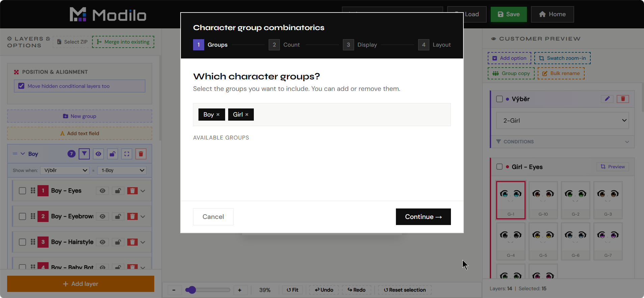
Task: Click Swatch zoom-in button
Action: pos(562,58)
